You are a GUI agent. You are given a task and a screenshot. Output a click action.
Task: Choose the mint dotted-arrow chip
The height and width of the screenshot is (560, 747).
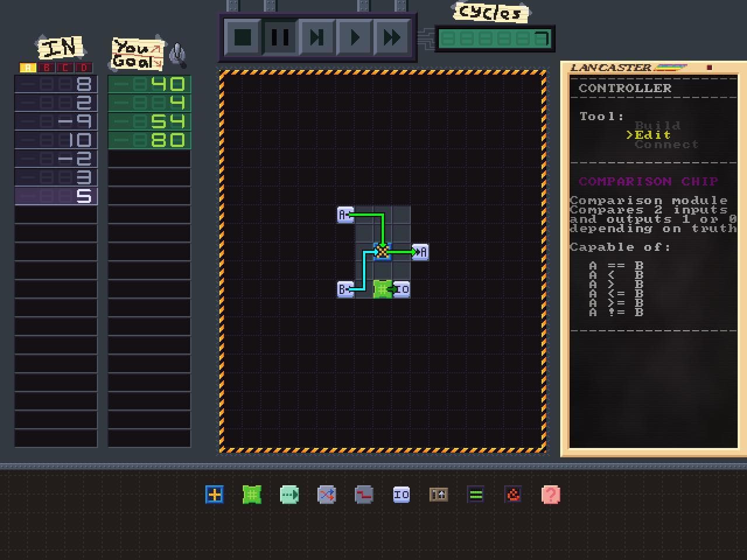coord(289,495)
